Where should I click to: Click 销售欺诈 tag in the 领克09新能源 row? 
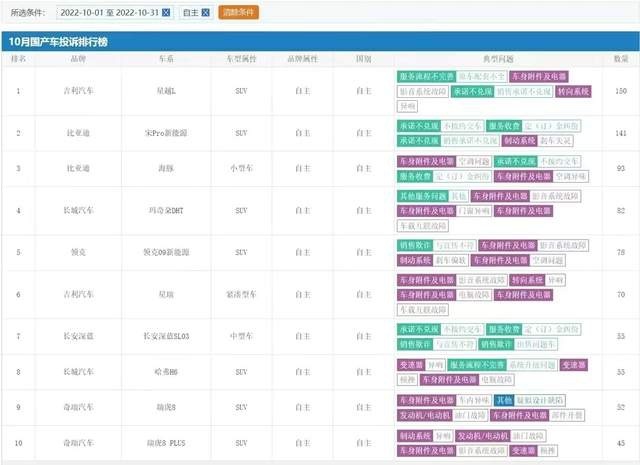tap(415, 245)
